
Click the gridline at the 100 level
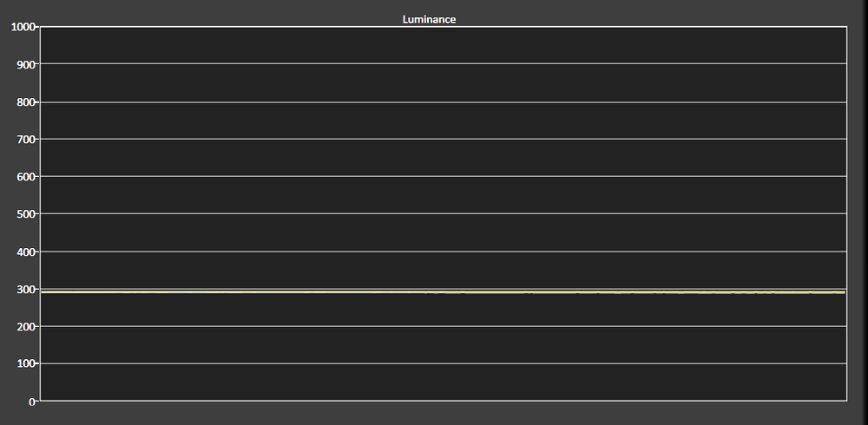coord(443,363)
